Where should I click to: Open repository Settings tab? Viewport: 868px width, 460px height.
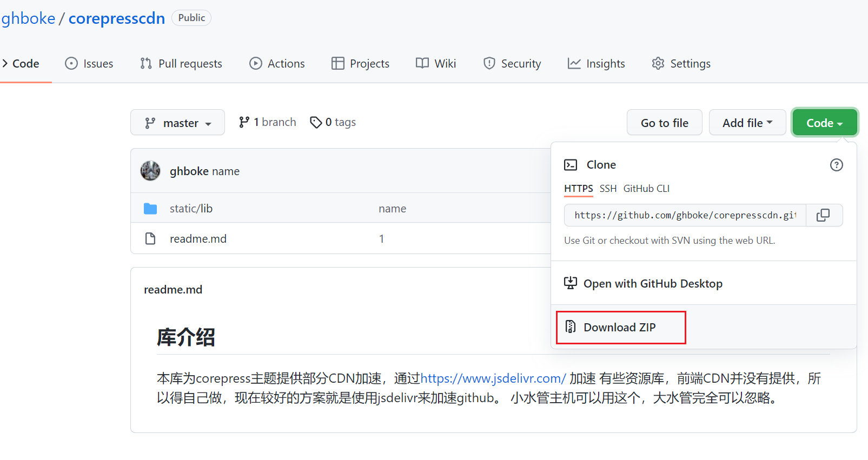coord(681,64)
